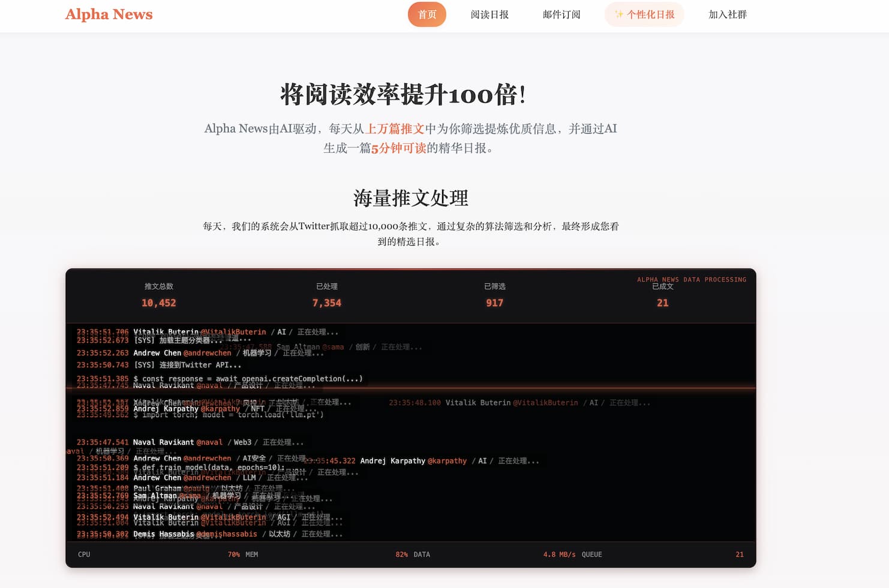Click the def train_model log line

coord(181,468)
